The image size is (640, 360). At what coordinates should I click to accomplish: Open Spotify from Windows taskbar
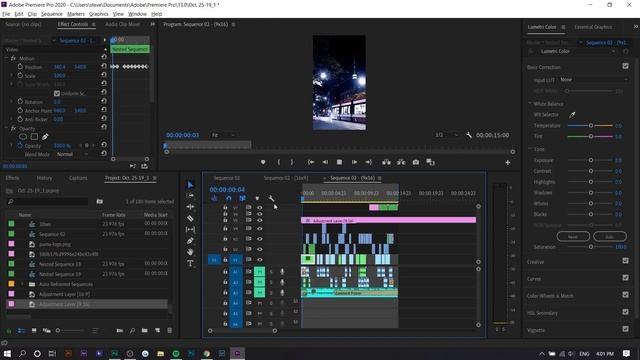[x=176, y=353]
